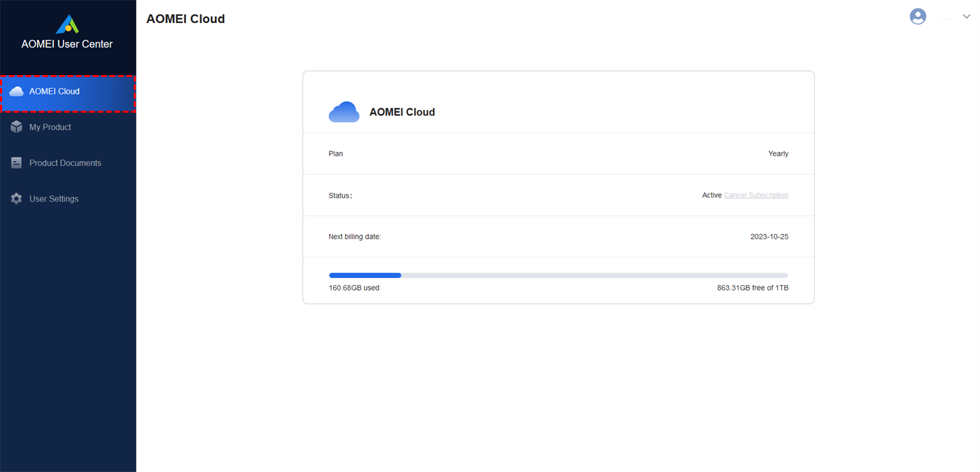This screenshot has width=980, height=472.
Task: Click the box icon beside My Product
Action: point(16,127)
